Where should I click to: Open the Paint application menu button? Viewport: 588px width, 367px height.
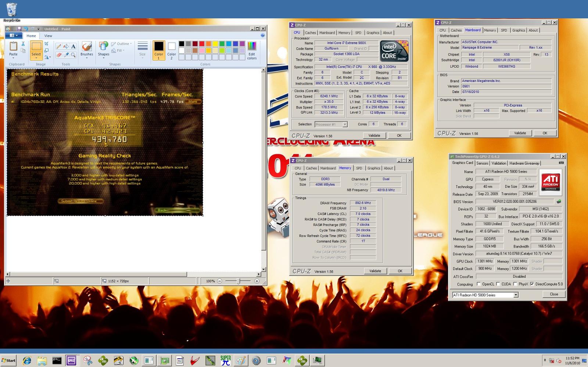[x=14, y=36]
